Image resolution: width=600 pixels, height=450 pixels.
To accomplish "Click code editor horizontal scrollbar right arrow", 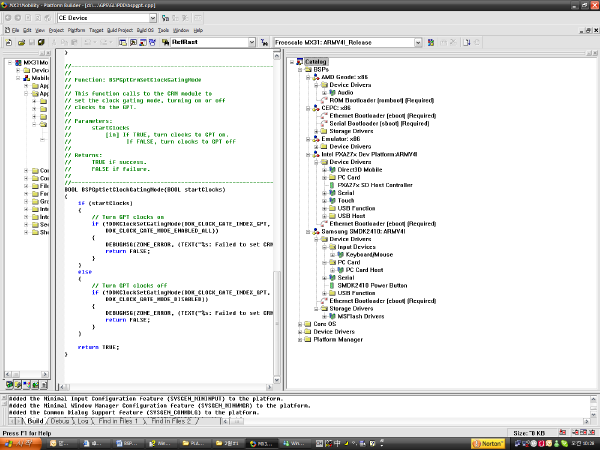I will coord(269,387).
